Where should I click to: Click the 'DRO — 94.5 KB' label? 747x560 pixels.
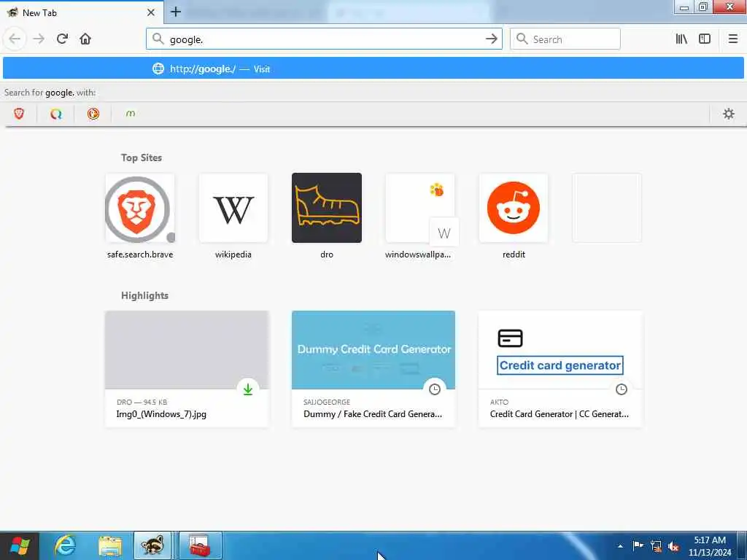142,402
